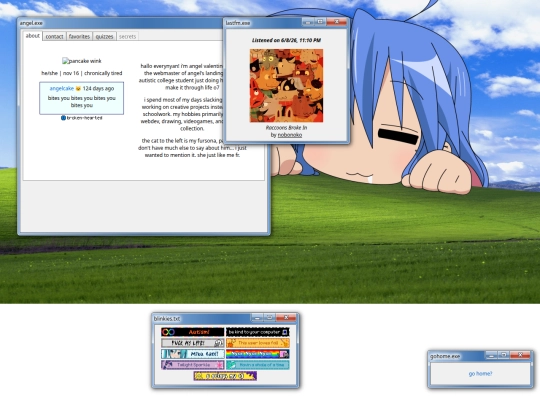Click the lastfm.exe window title
This screenshot has height=405, width=540.
tap(238, 23)
